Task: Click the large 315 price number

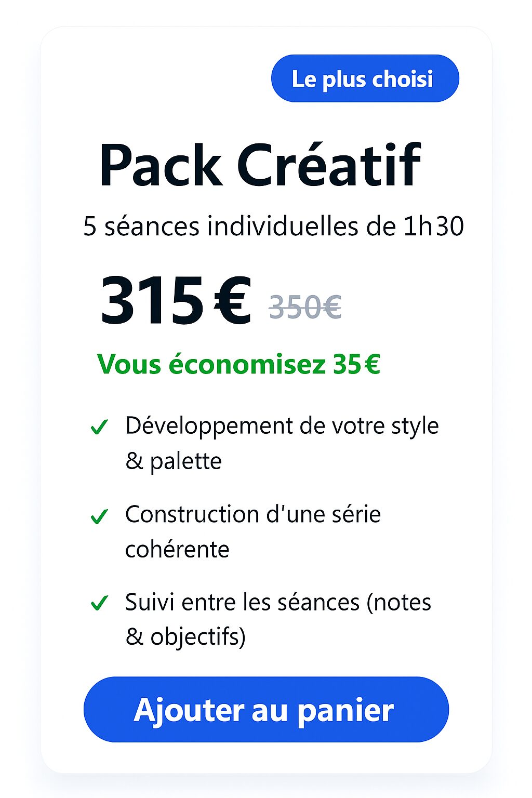Action: 152,301
